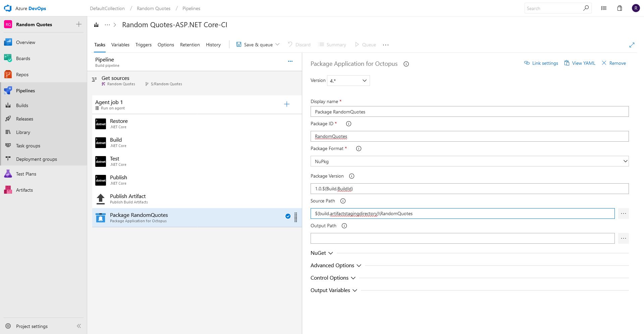Show Package Format info tooltip
Screen dimensions: 644x334
pyautogui.click(x=359, y=149)
